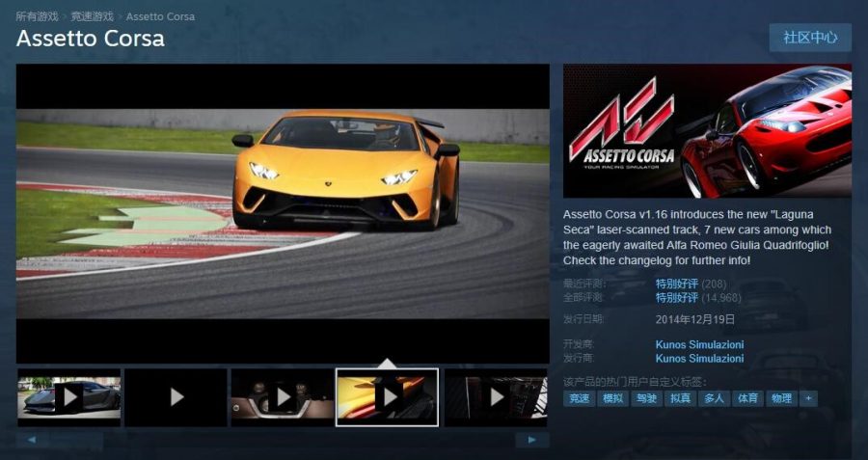Image resolution: width=868 pixels, height=460 pixels.
Task: Click the release date 2014年12月19日
Action: pyautogui.click(x=695, y=319)
